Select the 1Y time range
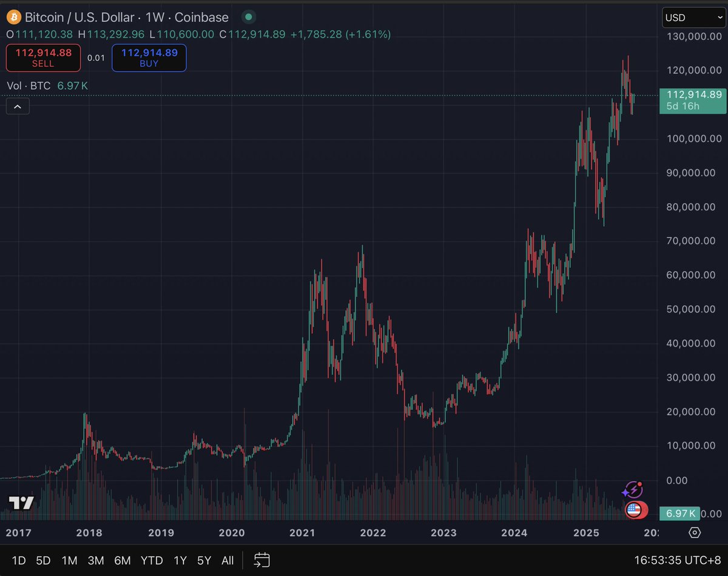Image resolution: width=728 pixels, height=576 pixels. coord(180,560)
